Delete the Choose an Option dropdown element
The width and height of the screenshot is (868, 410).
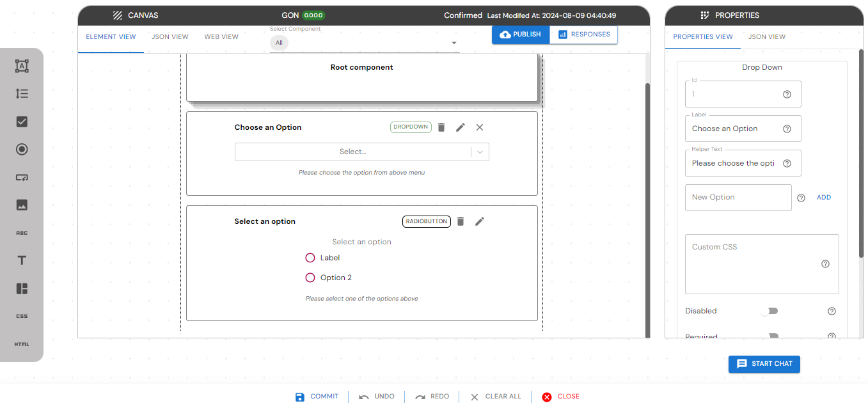pos(441,127)
